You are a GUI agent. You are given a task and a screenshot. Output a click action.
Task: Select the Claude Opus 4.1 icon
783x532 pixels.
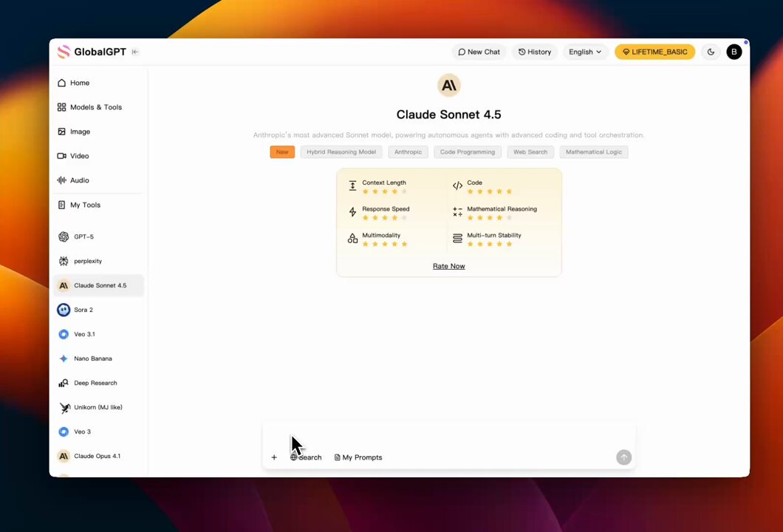[64, 456]
